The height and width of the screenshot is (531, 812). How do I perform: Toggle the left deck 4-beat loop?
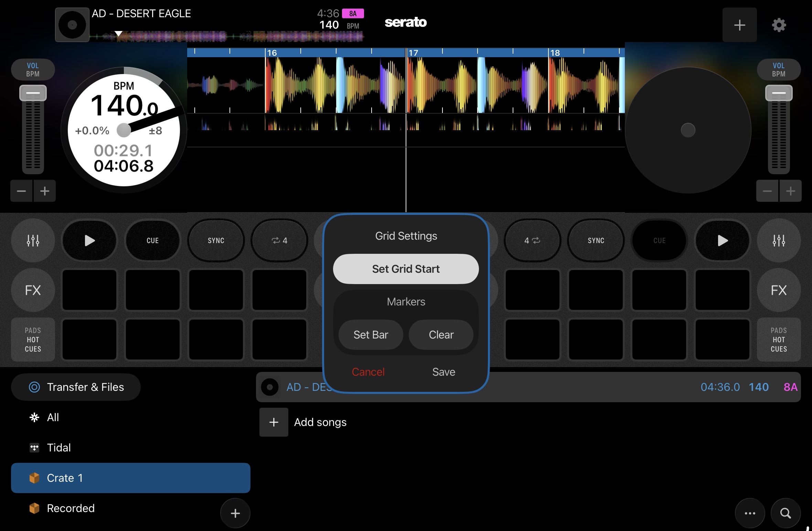[x=279, y=240]
